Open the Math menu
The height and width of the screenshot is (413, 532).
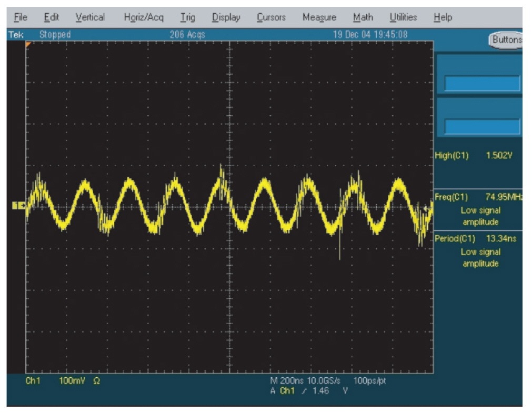363,17
